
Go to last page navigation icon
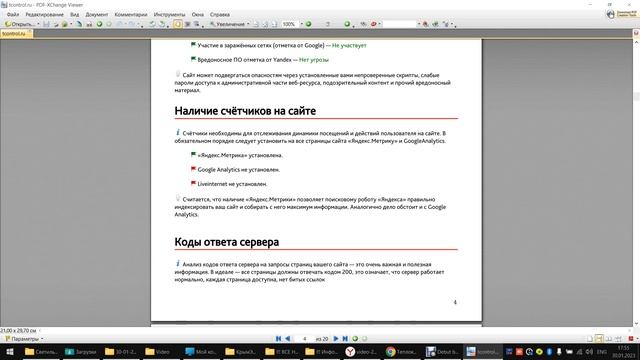tap(345, 338)
